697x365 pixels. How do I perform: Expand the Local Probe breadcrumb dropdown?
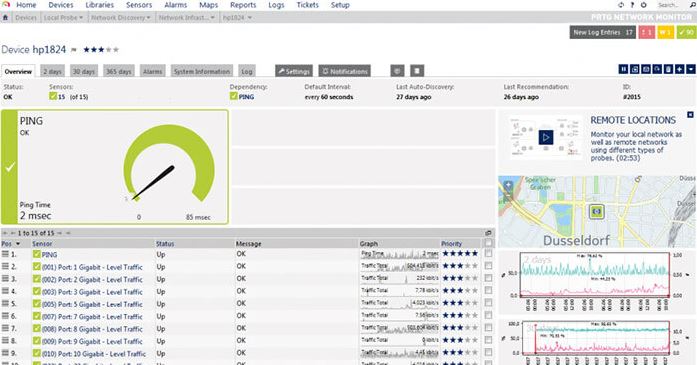click(x=64, y=18)
